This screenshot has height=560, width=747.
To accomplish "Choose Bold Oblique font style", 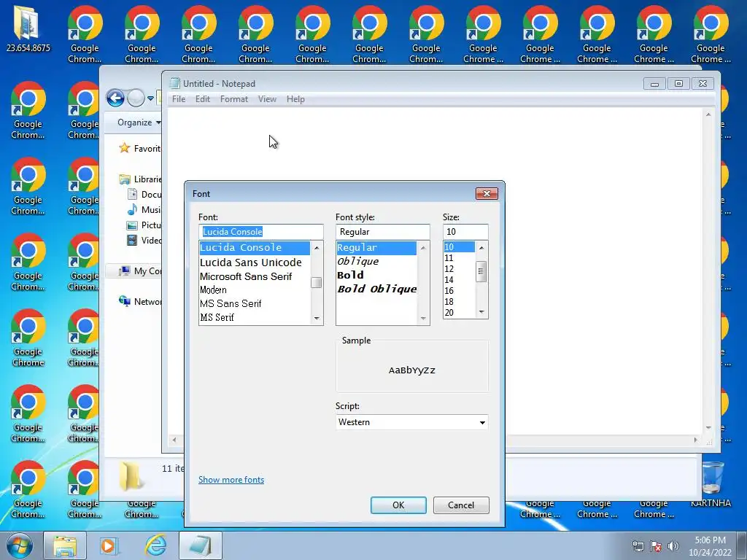I will click(x=377, y=289).
